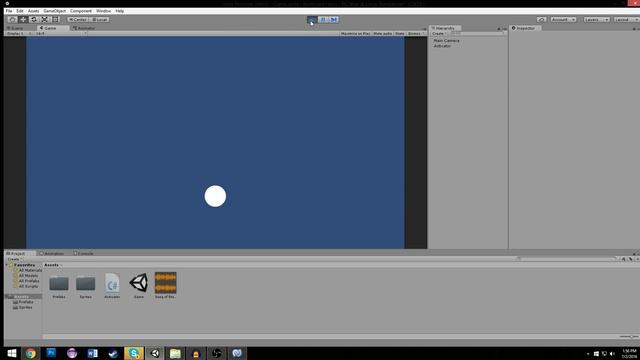
Task: Open the Help menu
Action: 120,11
